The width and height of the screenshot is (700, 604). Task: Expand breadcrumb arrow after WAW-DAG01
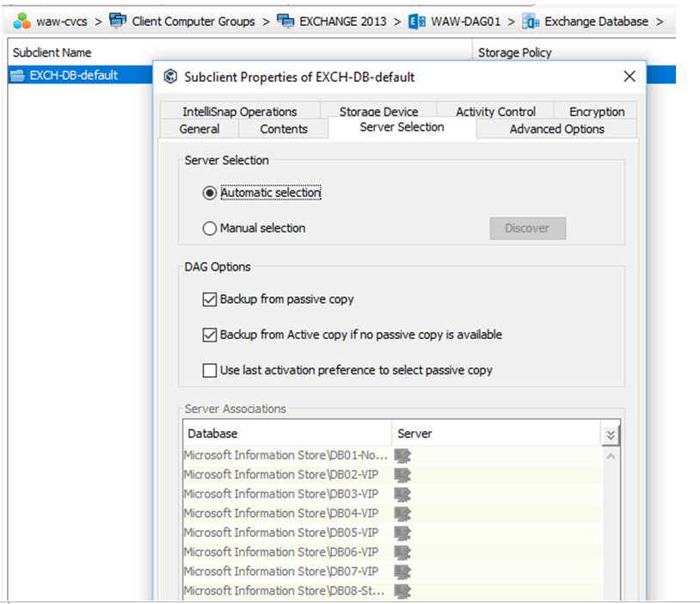(x=511, y=22)
